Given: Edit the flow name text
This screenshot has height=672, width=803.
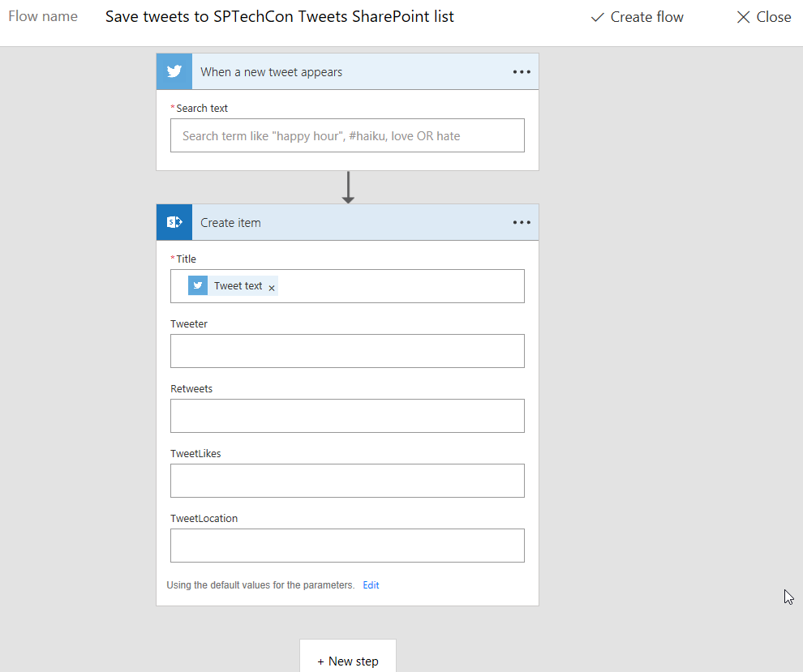Looking at the screenshot, I should 280,17.
